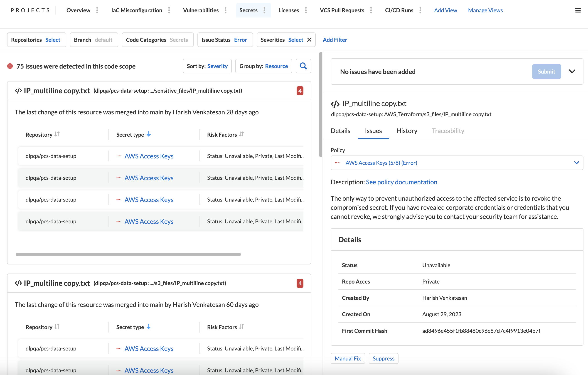Click the kebab menu next to Overview
The height and width of the screenshot is (375, 588).
click(97, 10)
